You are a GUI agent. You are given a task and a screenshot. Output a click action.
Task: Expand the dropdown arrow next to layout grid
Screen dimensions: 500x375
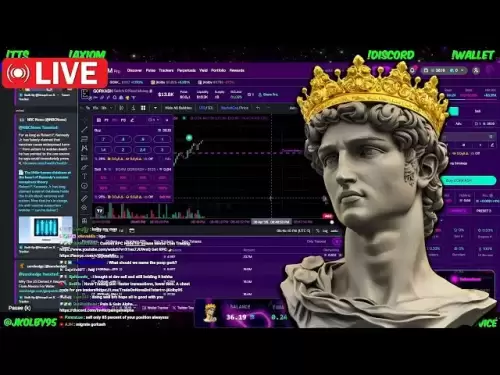[x=155, y=108]
